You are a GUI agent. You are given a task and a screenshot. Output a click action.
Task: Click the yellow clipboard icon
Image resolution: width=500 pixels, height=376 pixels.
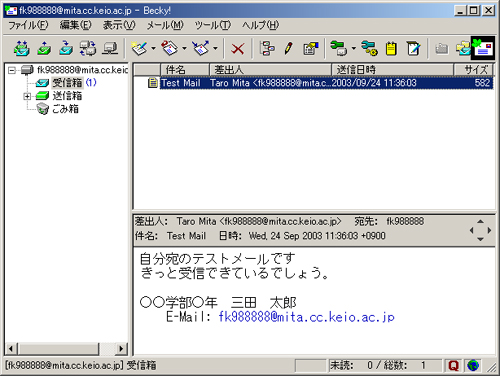pos(391,48)
